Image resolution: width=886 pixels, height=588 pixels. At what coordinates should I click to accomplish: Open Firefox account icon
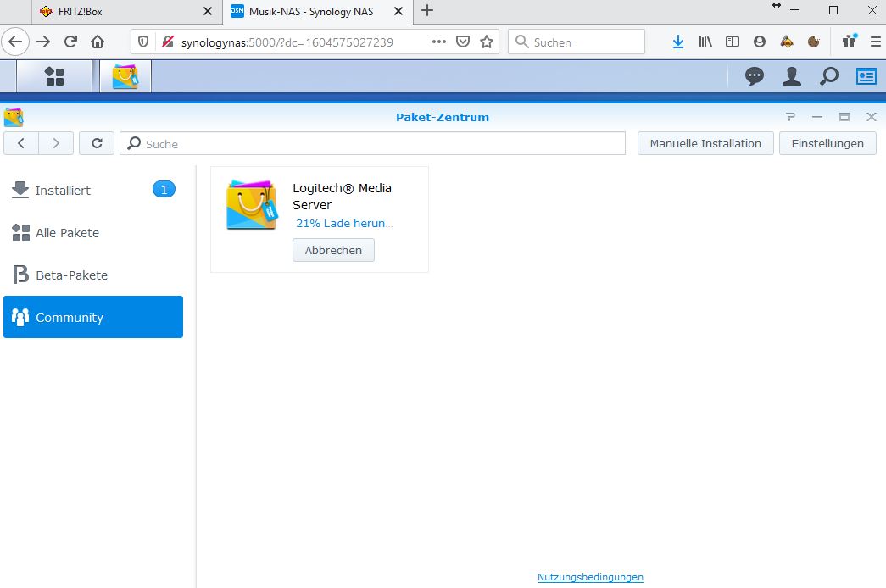click(760, 42)
